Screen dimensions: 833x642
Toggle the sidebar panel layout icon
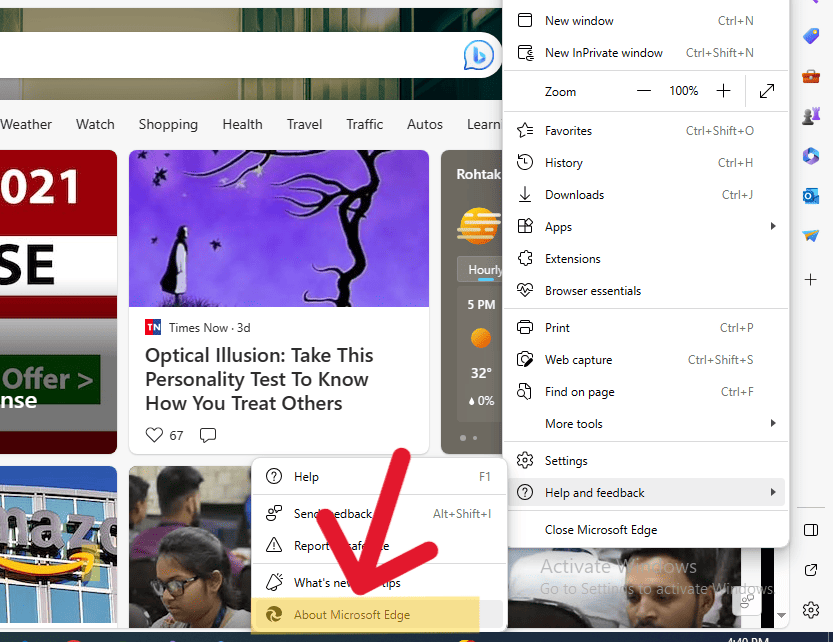[x=811, y=530]
